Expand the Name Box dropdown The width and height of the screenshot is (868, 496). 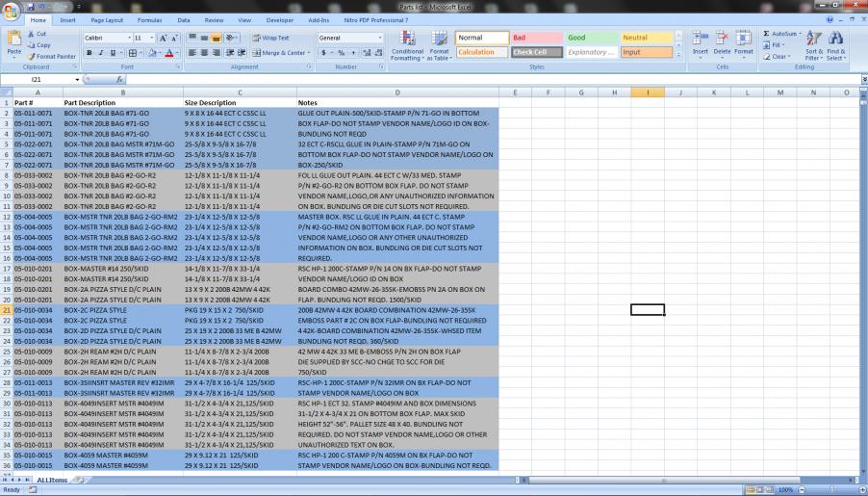pyautogui.click(x=78, y=80)
